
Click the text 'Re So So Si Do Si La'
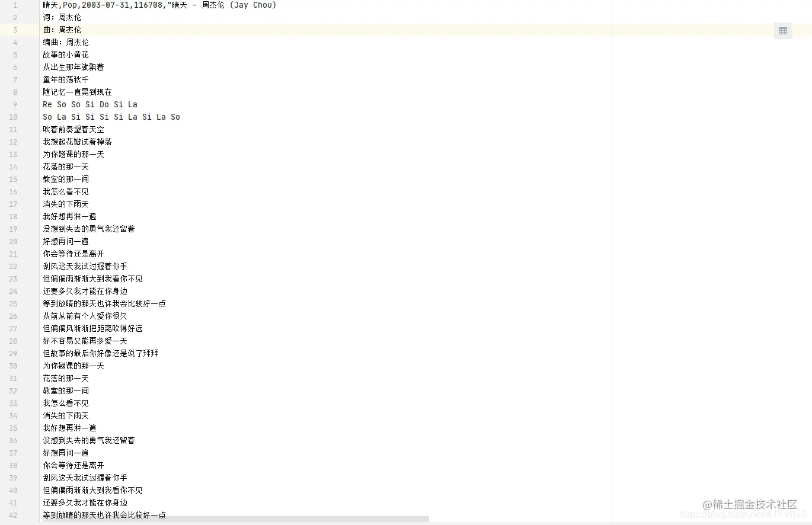[x=90, y=104]
